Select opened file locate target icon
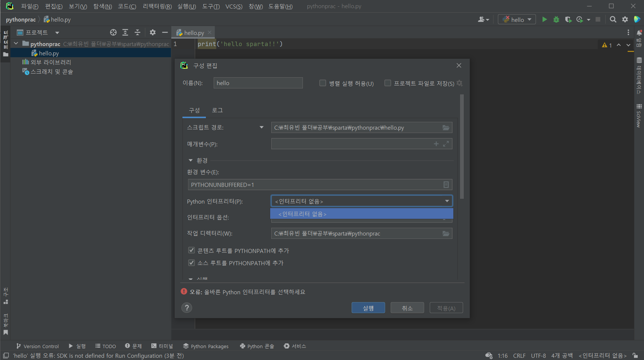 (x=113, y=32)
